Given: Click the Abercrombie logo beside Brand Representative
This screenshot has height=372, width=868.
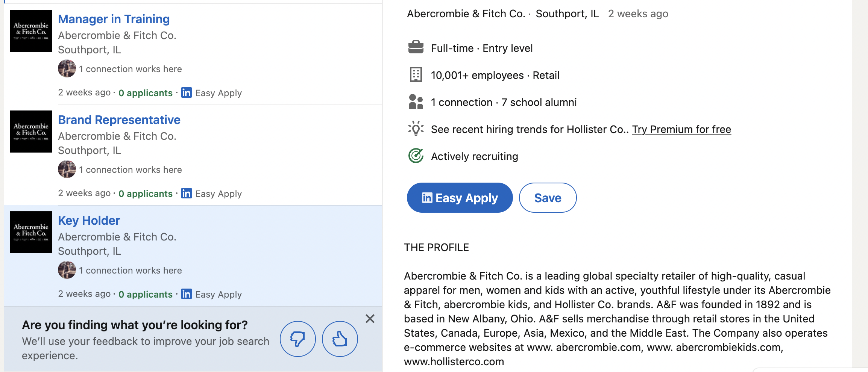Looking at the screenshot, I should [31, 132].
